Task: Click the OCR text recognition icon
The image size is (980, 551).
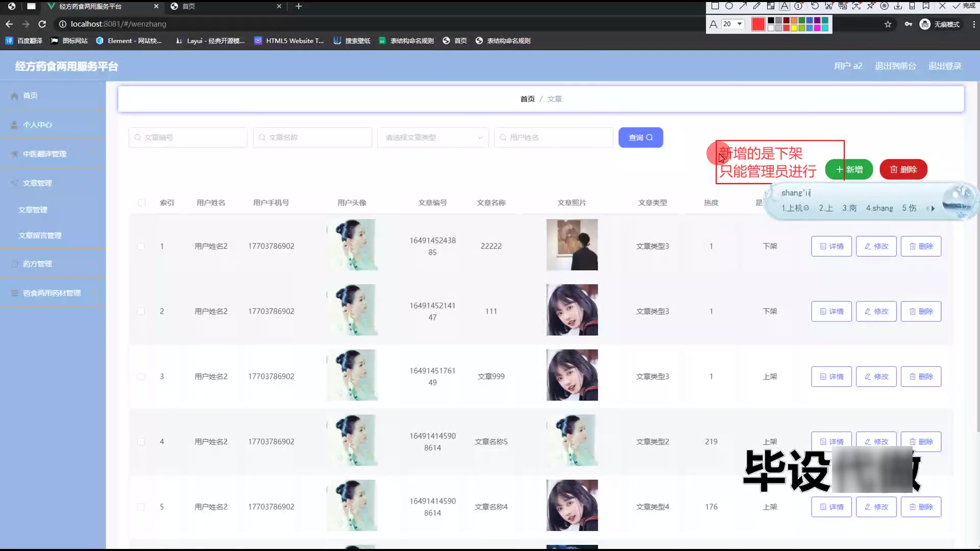Action: pos(856,6)
